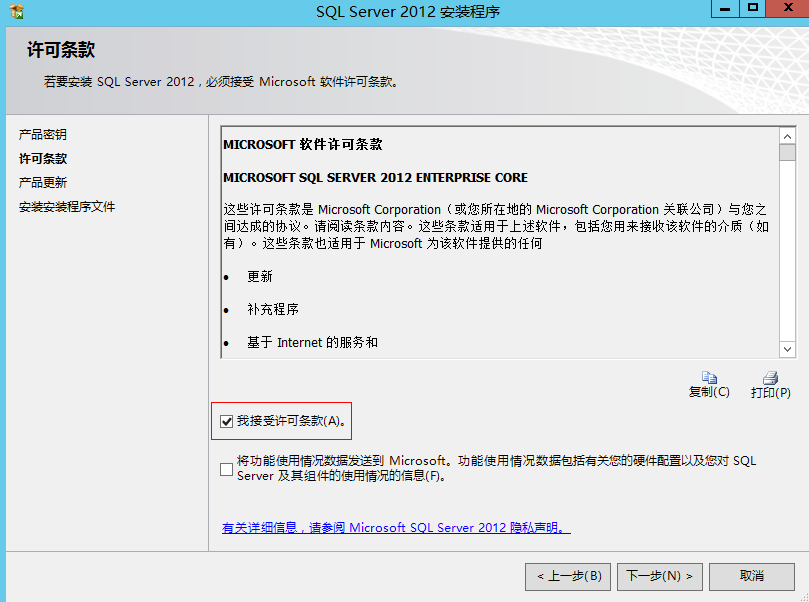Click the window minimize button
Screen dimensions: 809x602
[723, 10]
